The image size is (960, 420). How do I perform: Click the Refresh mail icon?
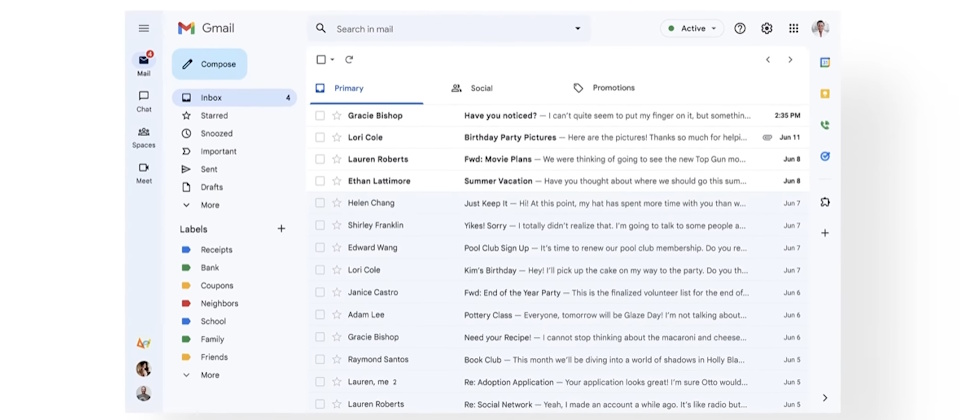pos(349,60)
